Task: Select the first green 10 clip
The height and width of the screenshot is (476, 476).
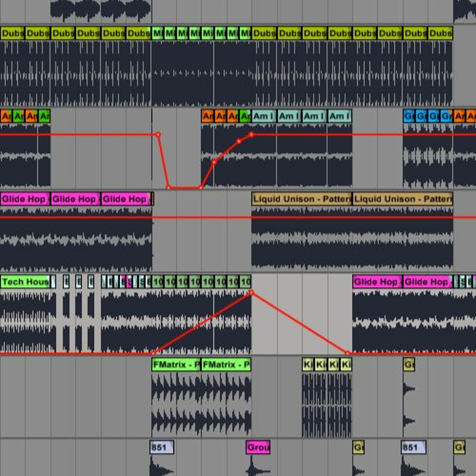Action: tap(158, 282)
